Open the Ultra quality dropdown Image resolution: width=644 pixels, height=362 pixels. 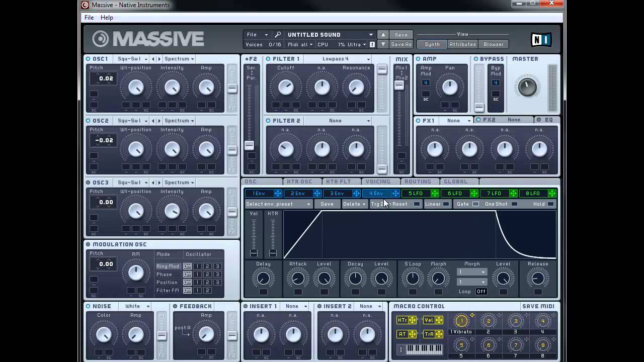point(357,44)
